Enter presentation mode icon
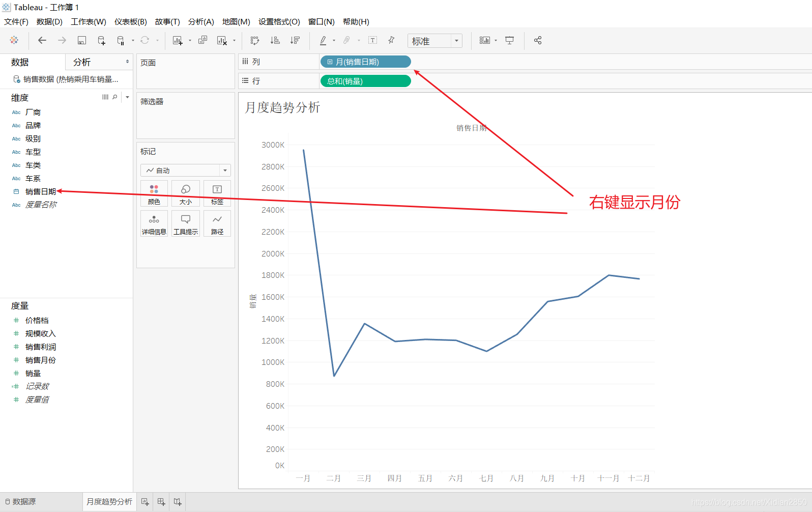The width and height of the screenshot is (812, 512). pos(509,40)
